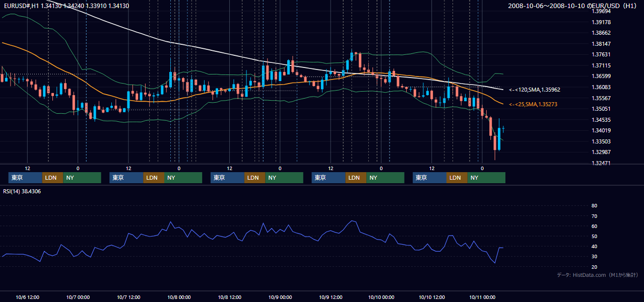The height and width of the screenshot is (302, 644).
Task: Click the RSI scale value 60
Action: 594,226
